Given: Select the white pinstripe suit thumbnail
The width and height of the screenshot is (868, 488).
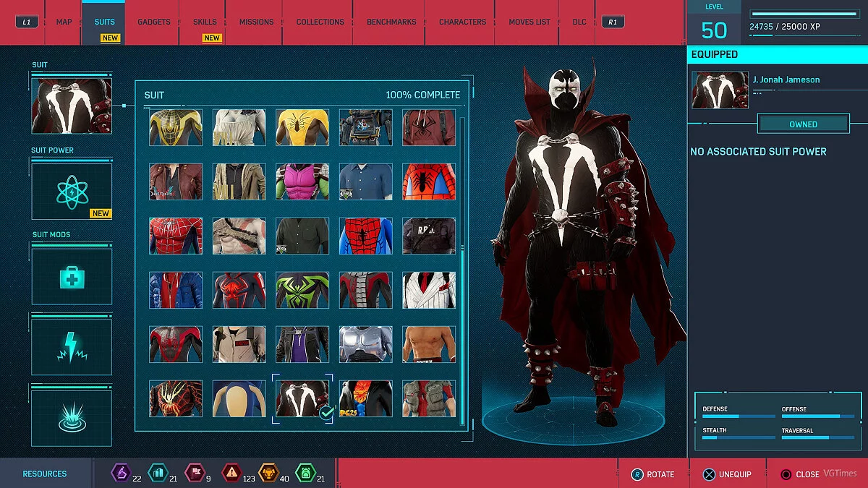Looking at the screenshot, I should click(429, 290).
